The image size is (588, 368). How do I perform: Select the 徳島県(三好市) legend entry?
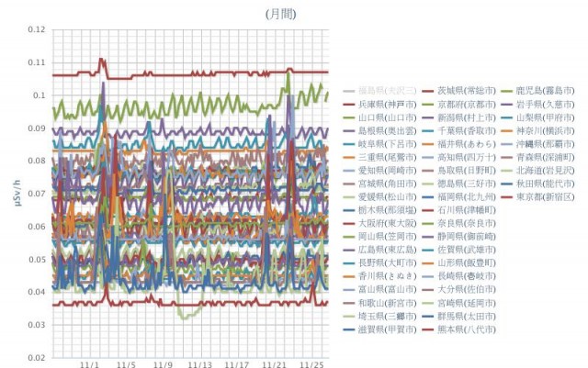click(459, 184)
